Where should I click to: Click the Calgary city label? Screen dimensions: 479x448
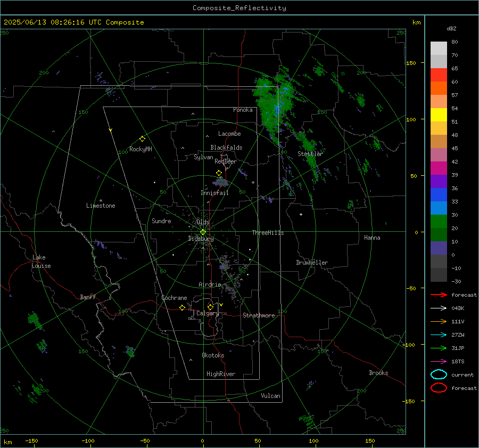(x=208, y=313)
